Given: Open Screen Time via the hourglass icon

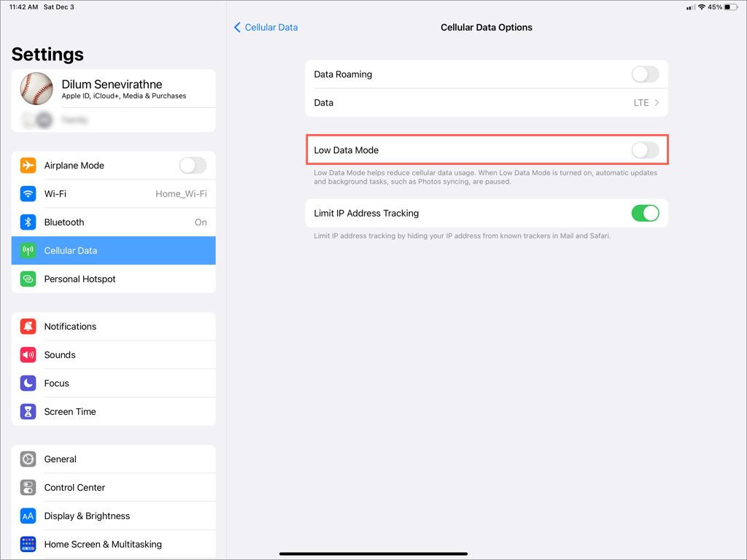Looking at the screenshot, I should click(28, 411).
